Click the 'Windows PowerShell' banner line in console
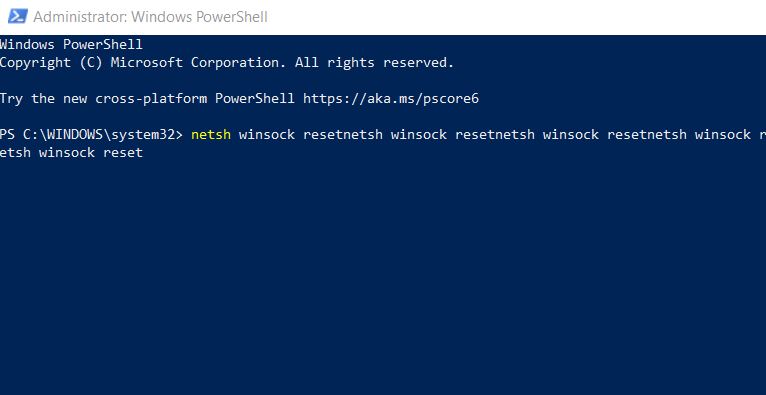The image size is (766, 395). coord(71,44)
